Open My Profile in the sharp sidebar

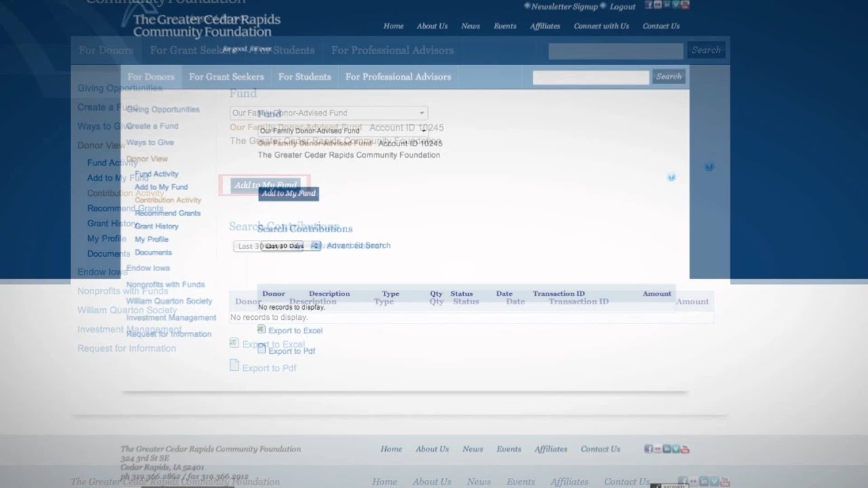[151, 239]
